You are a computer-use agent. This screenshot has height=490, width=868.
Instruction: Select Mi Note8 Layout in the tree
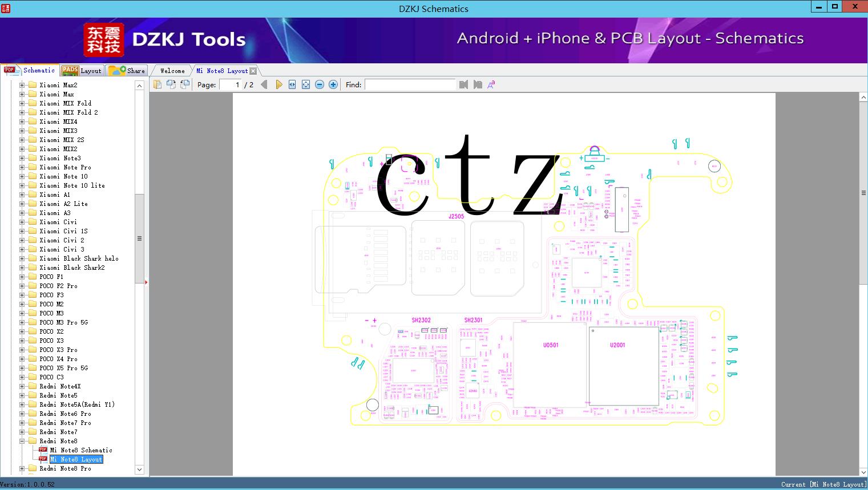[x=76, y=459]
